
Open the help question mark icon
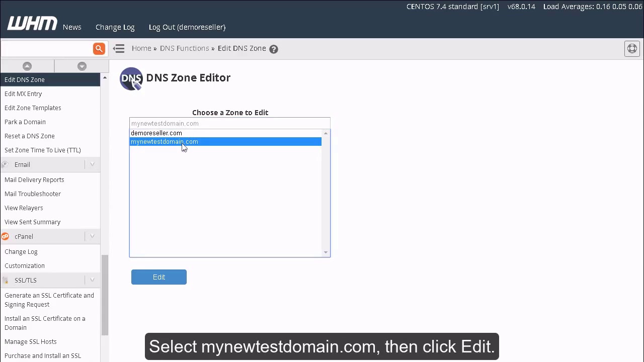pyautogui.click(x=274, y=49)
